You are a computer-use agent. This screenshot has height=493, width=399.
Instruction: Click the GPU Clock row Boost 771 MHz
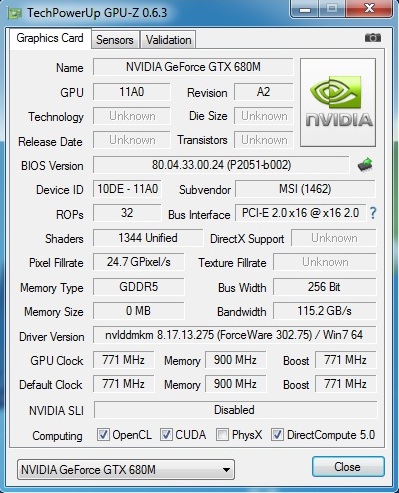click(346, 360)
